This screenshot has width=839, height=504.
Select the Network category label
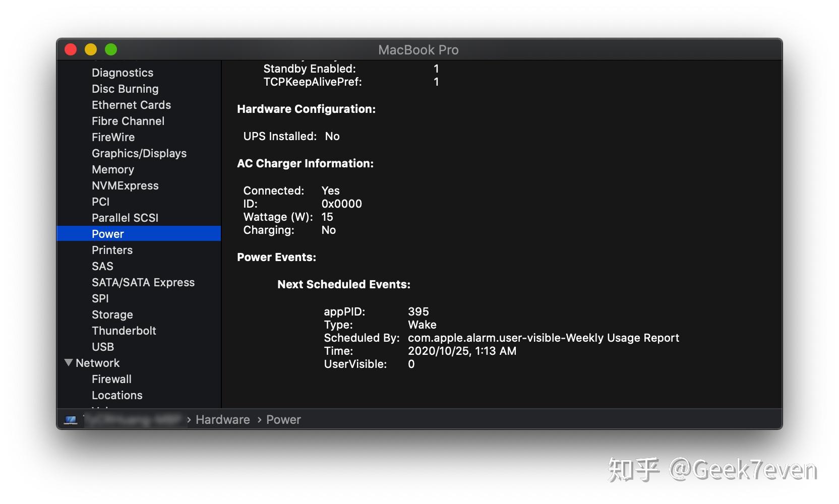point(97,363)
